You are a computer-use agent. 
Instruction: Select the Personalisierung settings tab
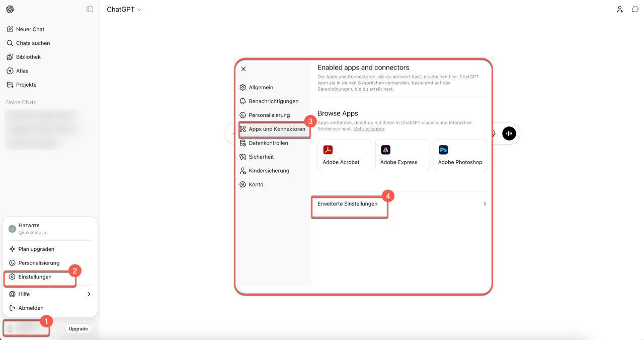point(274,115)
